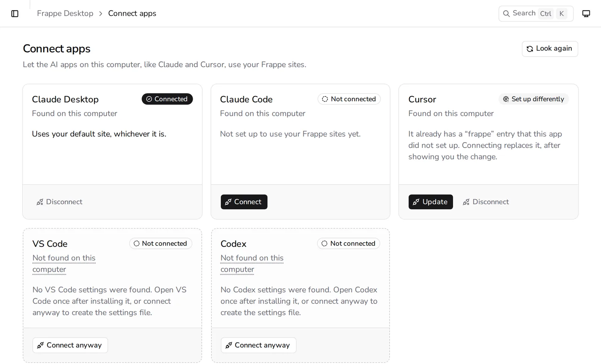Click Claude Code's Not connected badge
Viewport: 601px width, 364px height.
(x=349, y=99)
